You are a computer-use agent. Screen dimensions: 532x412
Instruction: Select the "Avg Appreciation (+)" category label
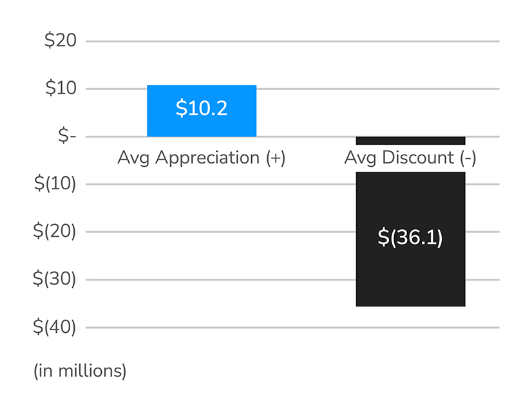(201, 158)
